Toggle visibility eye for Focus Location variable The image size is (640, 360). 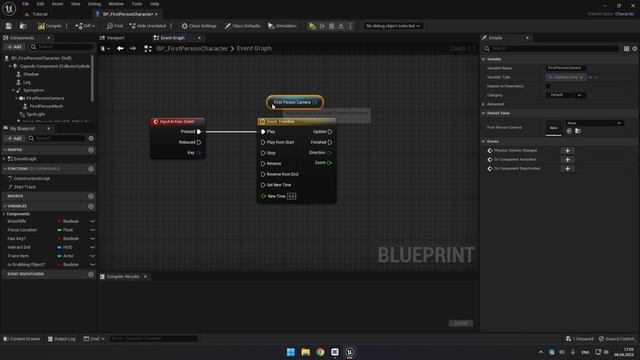click(93, 230)
